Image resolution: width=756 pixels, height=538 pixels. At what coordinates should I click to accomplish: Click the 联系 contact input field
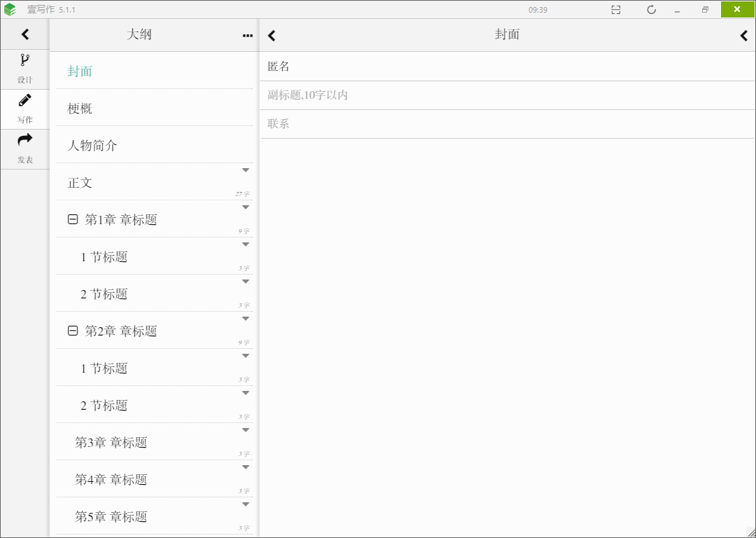pos(507,124)
